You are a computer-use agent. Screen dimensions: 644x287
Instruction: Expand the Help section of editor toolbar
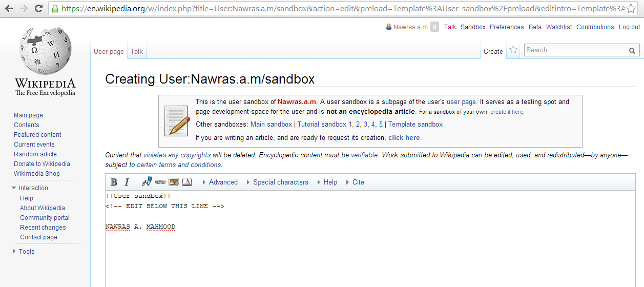(327, 182)
